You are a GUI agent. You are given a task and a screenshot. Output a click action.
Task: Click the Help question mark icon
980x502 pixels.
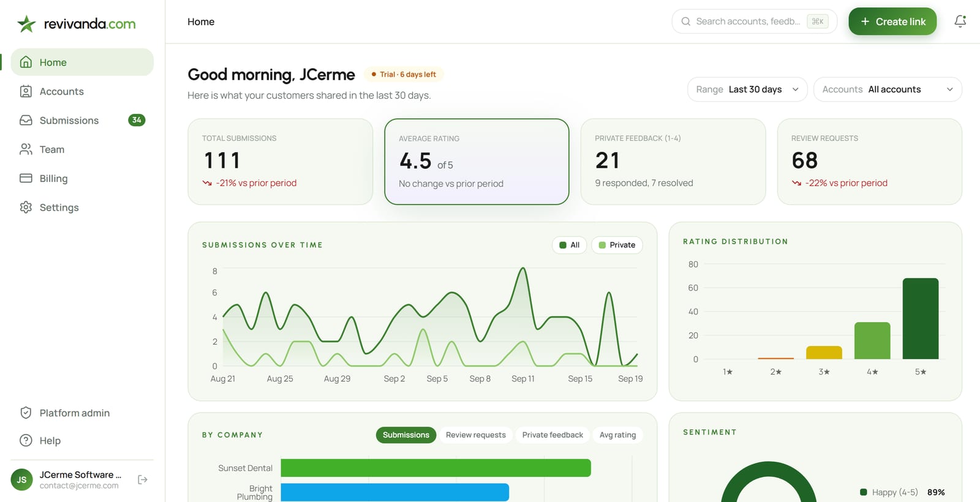pos(26,440)
